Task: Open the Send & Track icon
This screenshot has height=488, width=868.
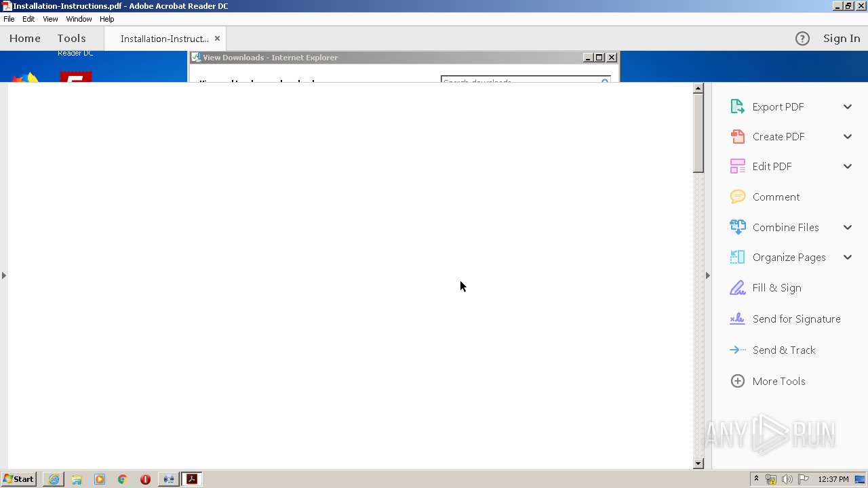Action: [x=737, y=350]
